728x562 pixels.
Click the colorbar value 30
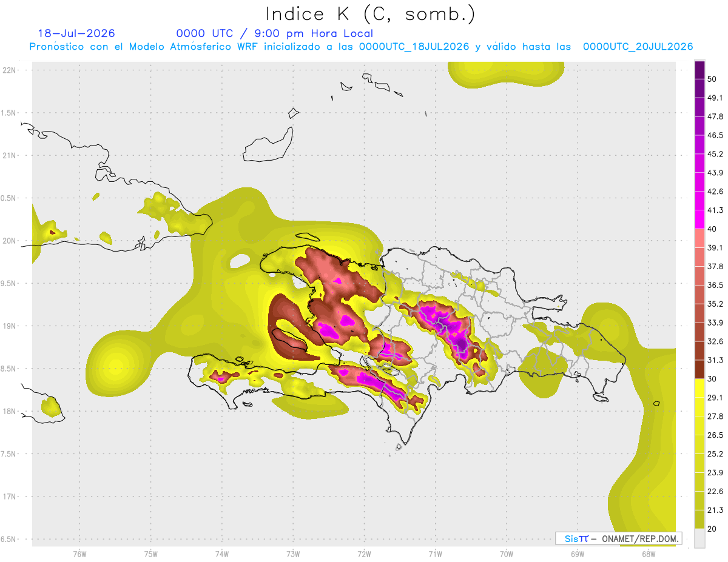[x=712, y=379]
